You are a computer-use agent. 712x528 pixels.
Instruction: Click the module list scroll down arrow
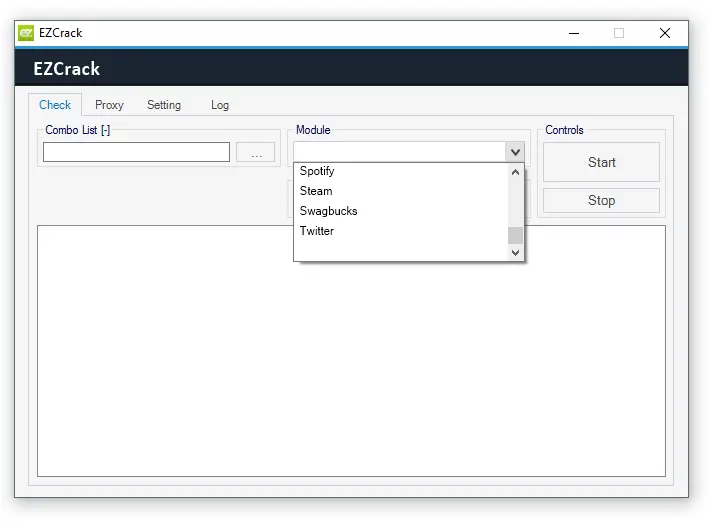coord(515,252)
